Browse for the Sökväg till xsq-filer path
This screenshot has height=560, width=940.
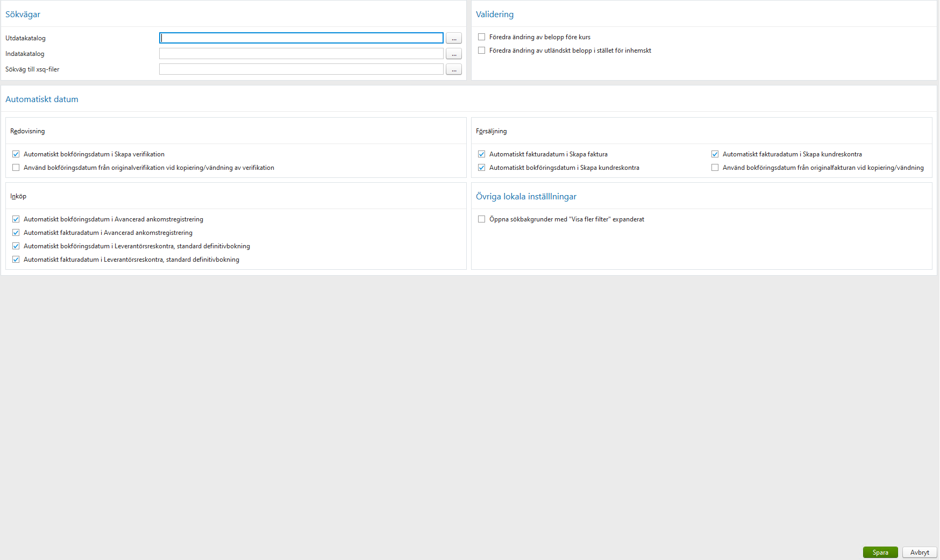[x=453, y=69]
